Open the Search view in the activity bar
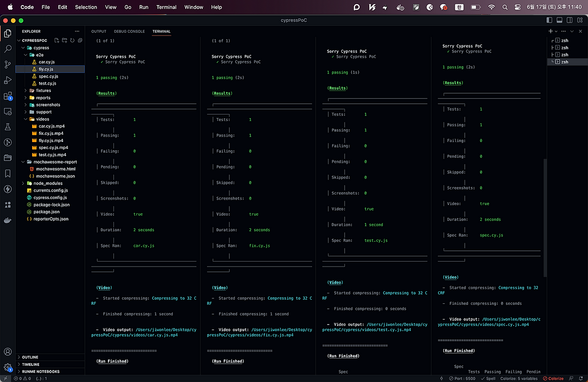This screenshot has width=588, height=382. [7, 49]
